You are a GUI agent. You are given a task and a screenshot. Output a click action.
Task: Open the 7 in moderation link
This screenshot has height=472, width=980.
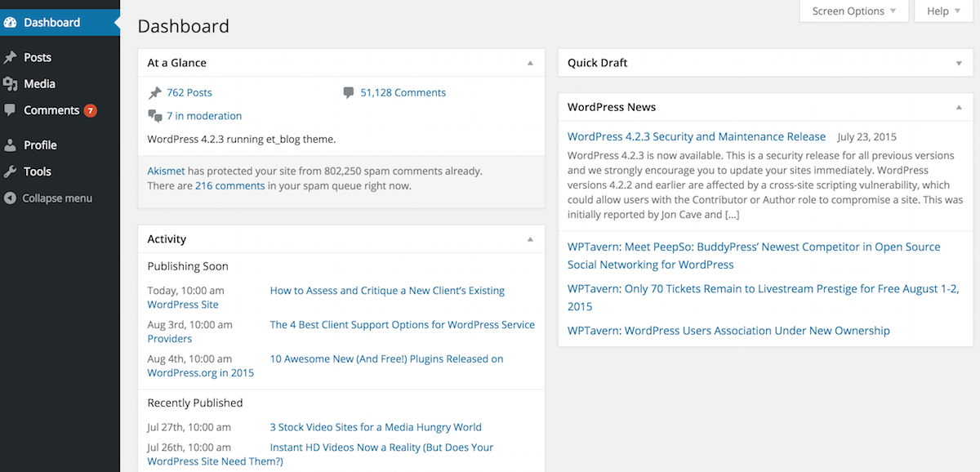203,116
